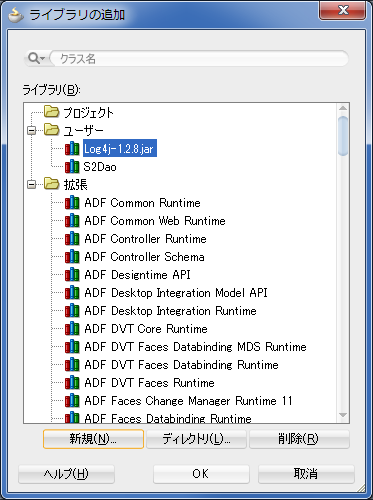Select ADF Faces Change Manager Runtime 11
The height and width of the screenshot is (500, 373).
pyautogui.click(x=188, y=401)
